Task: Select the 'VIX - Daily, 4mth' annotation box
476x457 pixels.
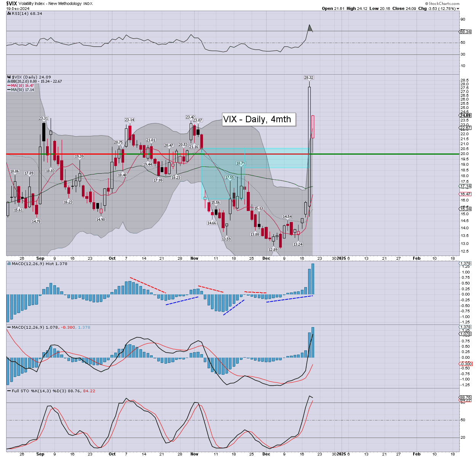Action: [257, 119]
